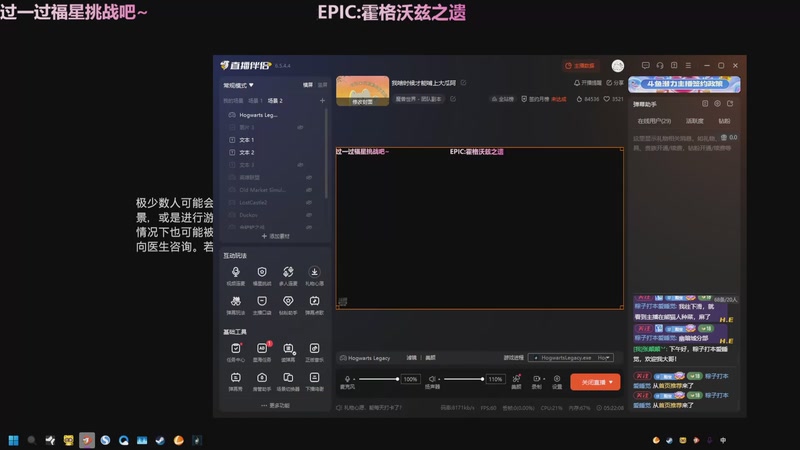Click the orange 关闭直播 button
800x450 pixels.
click(595, 382)
